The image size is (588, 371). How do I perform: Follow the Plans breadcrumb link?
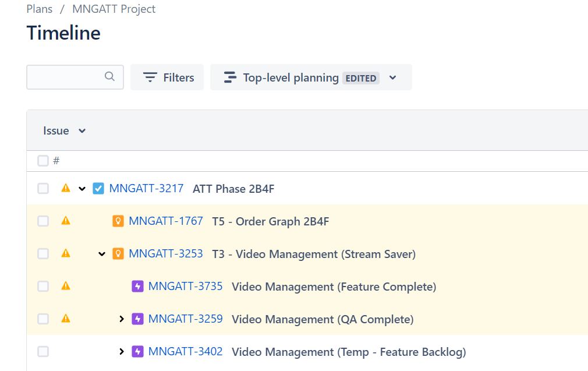[39, 9]
